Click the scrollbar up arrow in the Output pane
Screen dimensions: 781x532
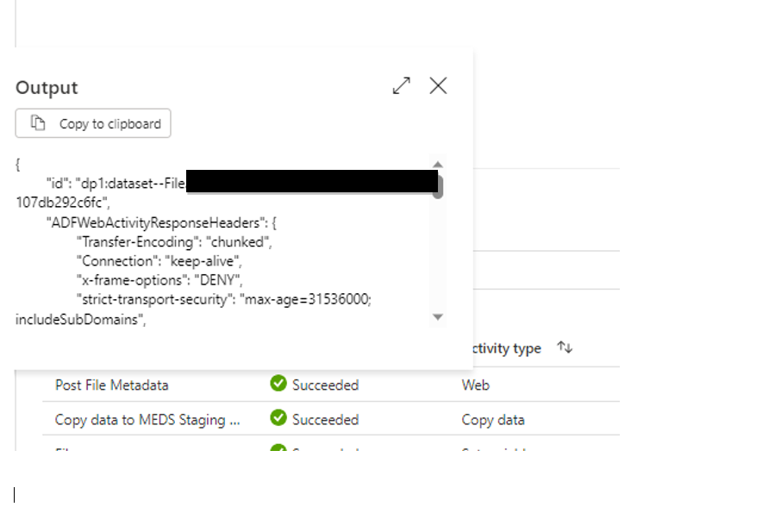pyautogui.click(x=438, y=163)
